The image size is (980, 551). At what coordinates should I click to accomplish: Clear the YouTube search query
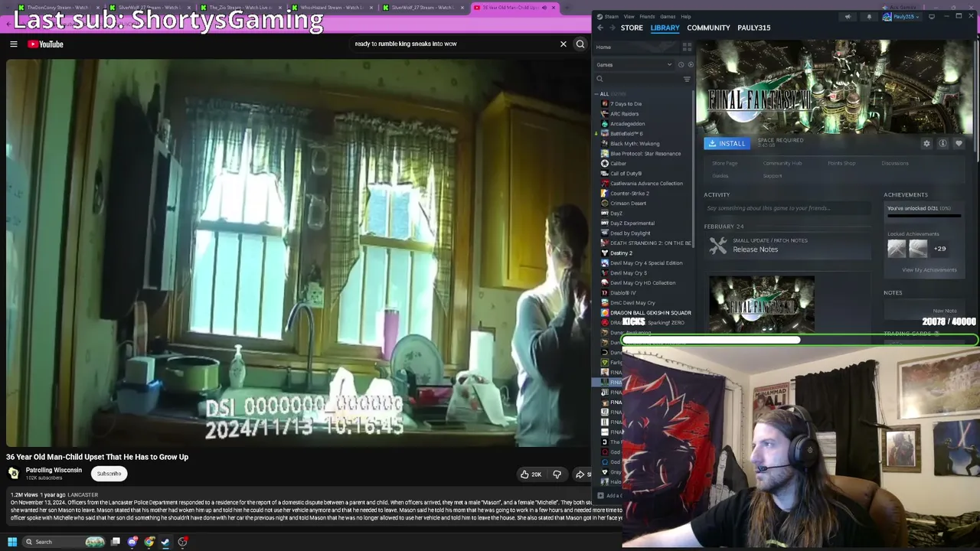[x=563, y=44]
